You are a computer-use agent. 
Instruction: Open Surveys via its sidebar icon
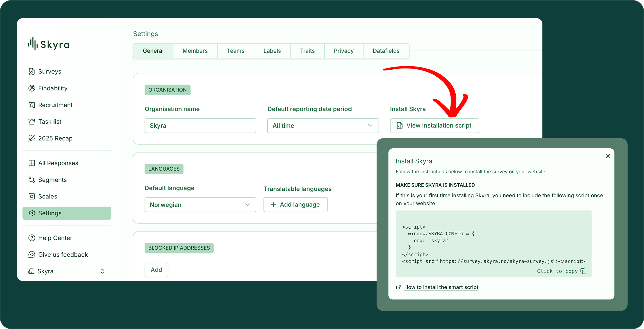[32, 71]
